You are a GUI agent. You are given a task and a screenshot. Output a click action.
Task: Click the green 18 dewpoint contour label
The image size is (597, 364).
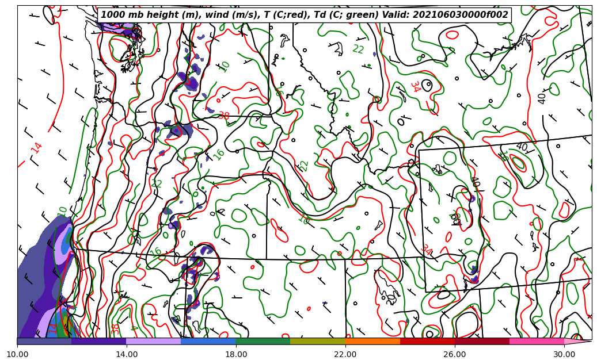pos(304,218)
